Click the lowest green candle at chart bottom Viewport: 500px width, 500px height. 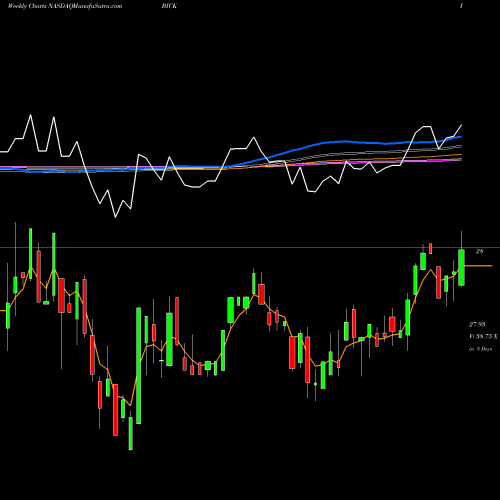pyautogui.click(x=131, y=433)
